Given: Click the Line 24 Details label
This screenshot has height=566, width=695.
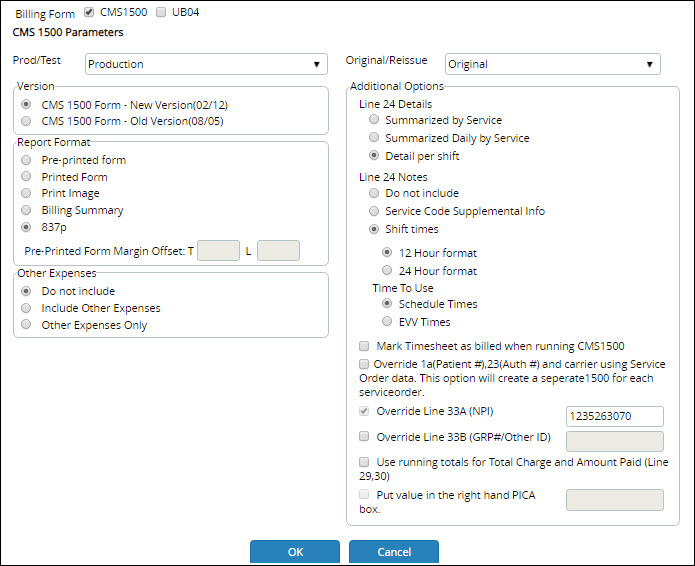Looking at the screenshot, I should [x=395, y=104].
